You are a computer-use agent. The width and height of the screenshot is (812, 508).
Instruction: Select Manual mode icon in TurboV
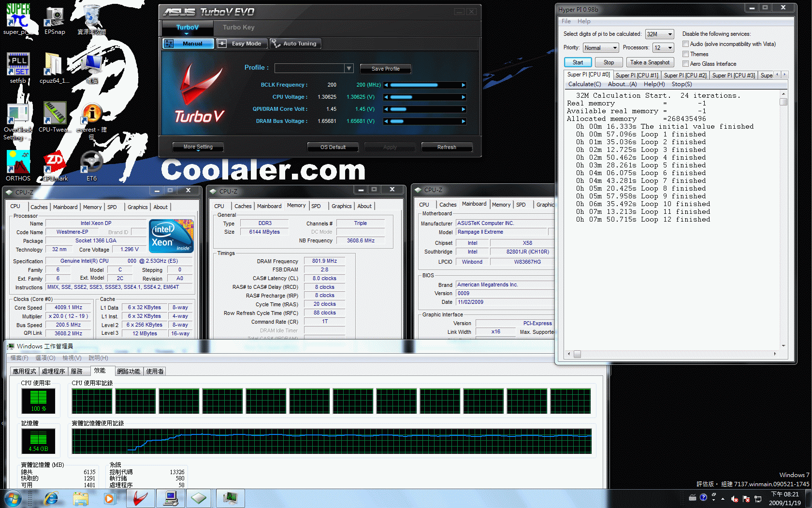click(x=169, y=44)
